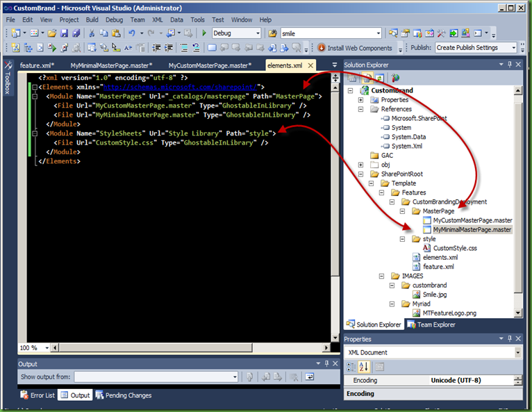This screenshot has height=412, width=532.
Task: Click the Copy icon in the toolbar
Action: [103, 33]
